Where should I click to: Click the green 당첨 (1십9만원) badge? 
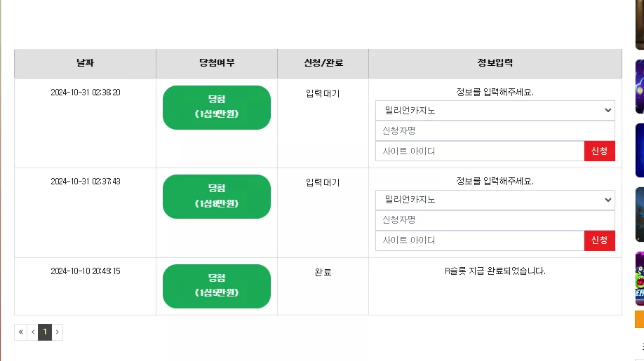click(x=217, y=107)
